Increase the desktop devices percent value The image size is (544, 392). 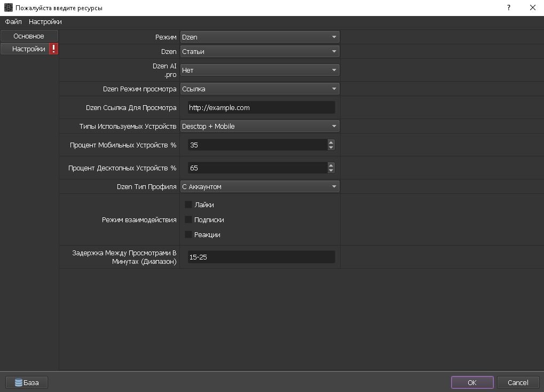(x=331, y=165)
